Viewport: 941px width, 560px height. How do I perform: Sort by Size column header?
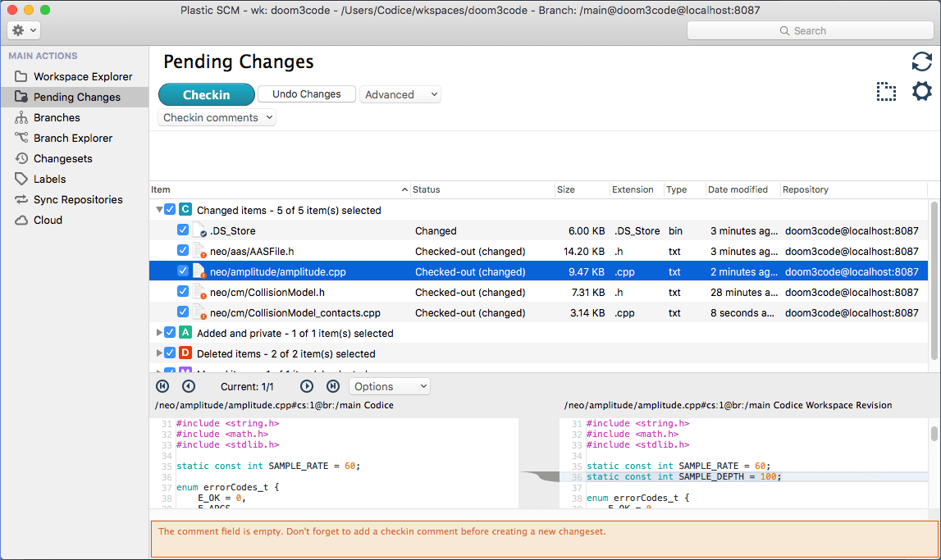click(x=582, y=189)
